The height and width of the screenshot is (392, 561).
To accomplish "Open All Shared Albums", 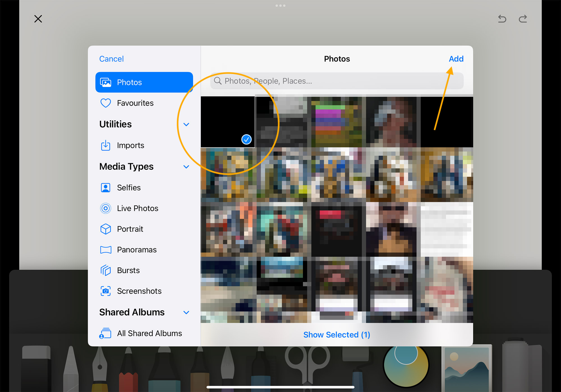I will [144, 333].
